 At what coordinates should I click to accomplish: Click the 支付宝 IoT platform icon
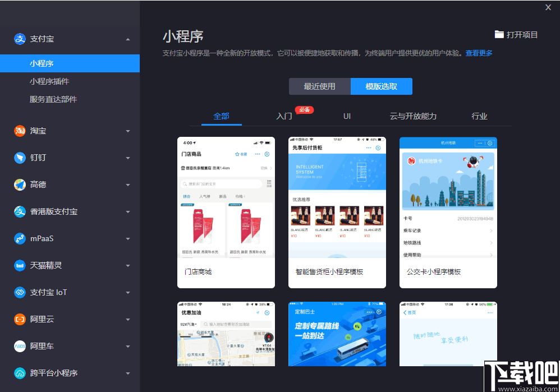19,292
